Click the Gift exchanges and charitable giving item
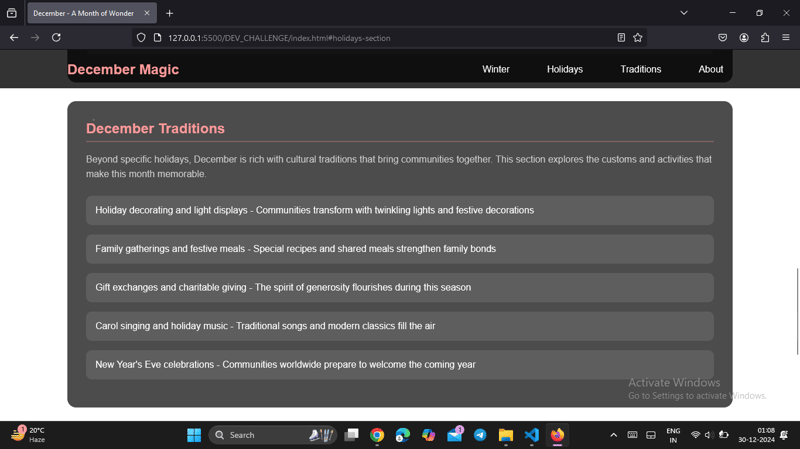Viewport: 800px width, 449px height. point(399,287)
